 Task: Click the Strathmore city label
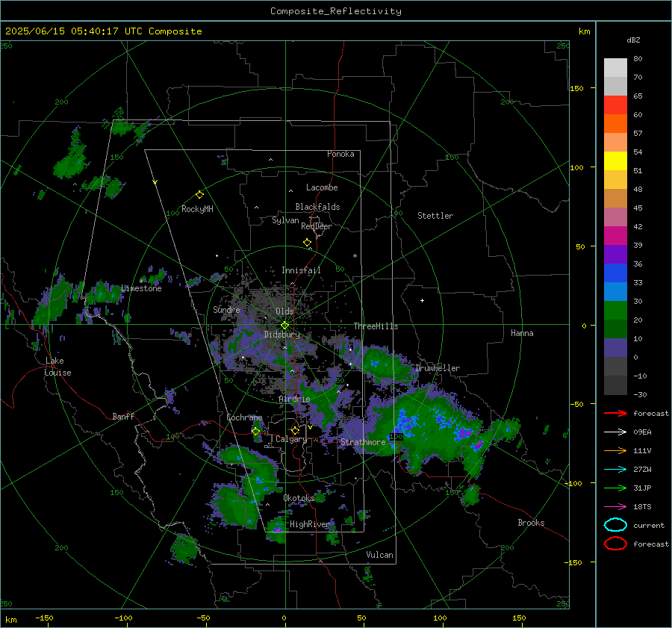tap(363, 442)
